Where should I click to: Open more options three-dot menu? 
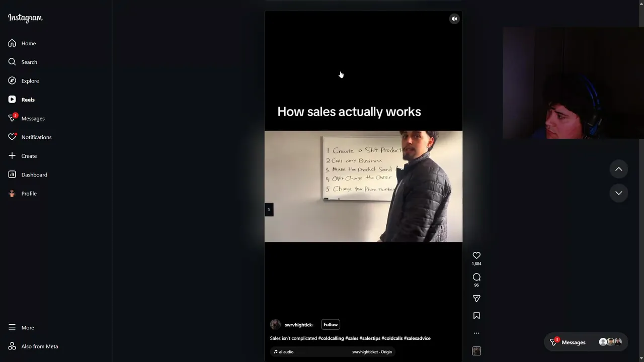[x=476, y=333]
